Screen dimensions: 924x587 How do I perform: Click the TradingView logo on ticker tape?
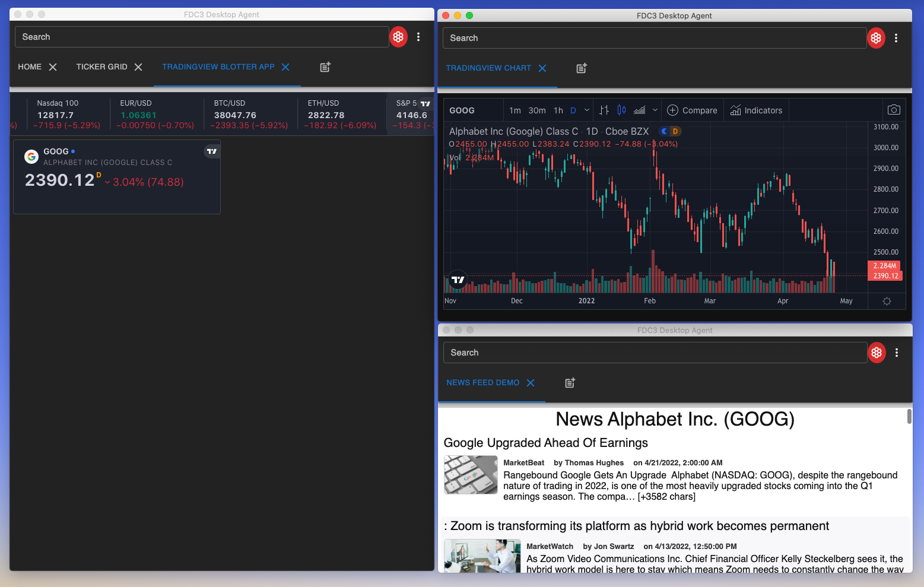pyautogui.click(x=426, y=103)
